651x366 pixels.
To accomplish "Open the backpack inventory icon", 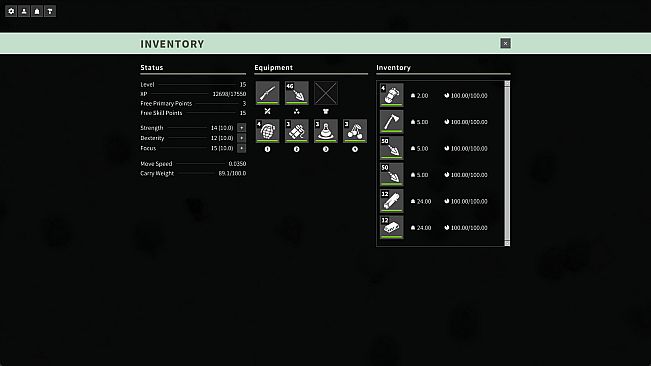I will coord(37,11).
